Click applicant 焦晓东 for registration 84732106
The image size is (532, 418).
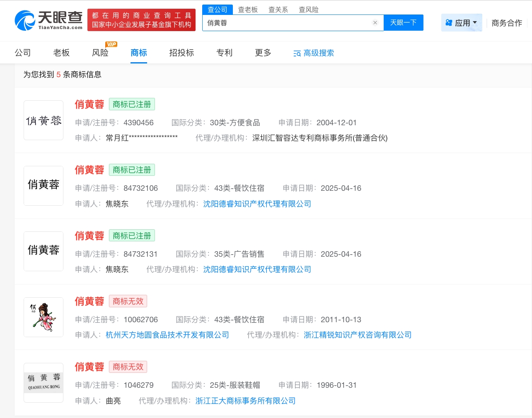(x=117, y=204)
